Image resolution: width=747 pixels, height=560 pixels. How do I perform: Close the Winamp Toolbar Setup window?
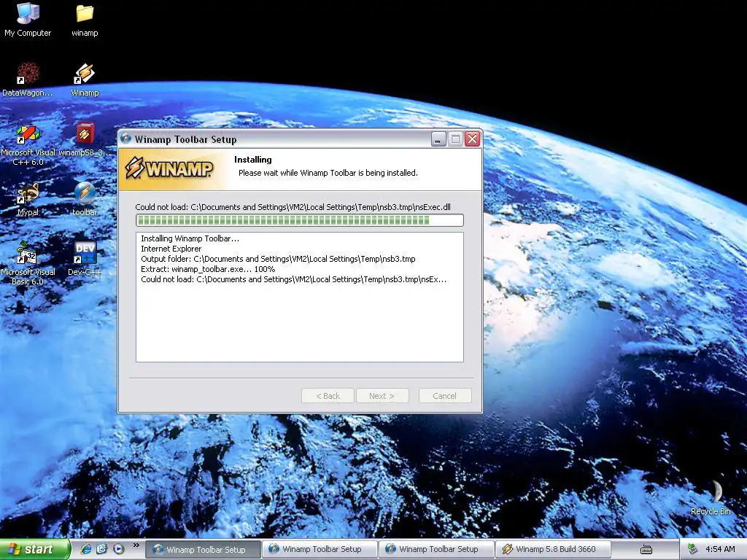pos(472,139)
